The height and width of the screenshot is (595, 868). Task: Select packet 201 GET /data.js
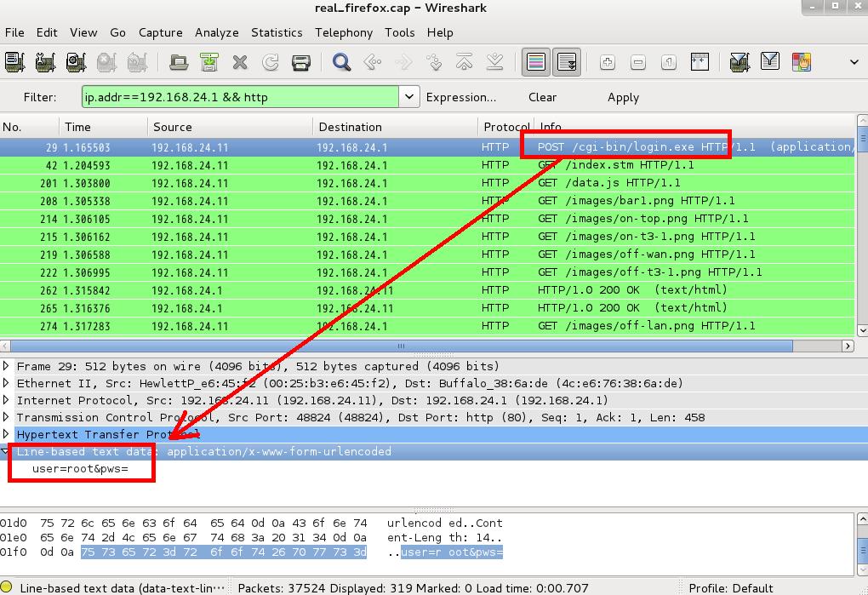[427, 183]
